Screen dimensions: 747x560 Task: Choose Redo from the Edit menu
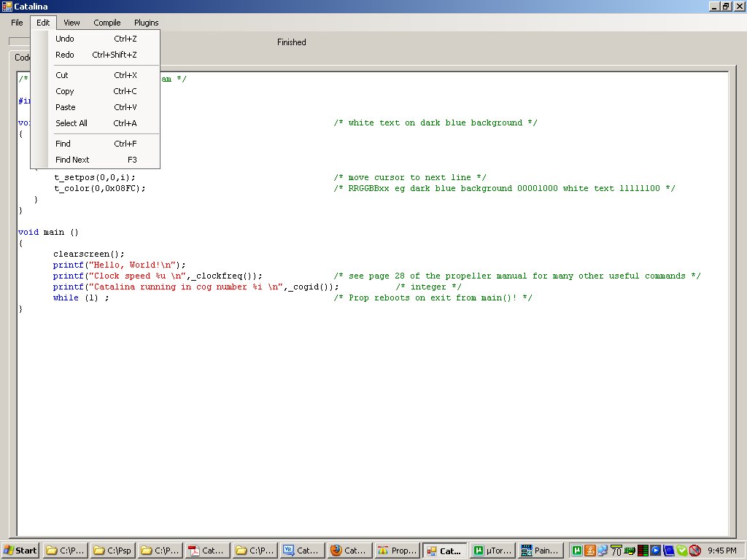96,55
